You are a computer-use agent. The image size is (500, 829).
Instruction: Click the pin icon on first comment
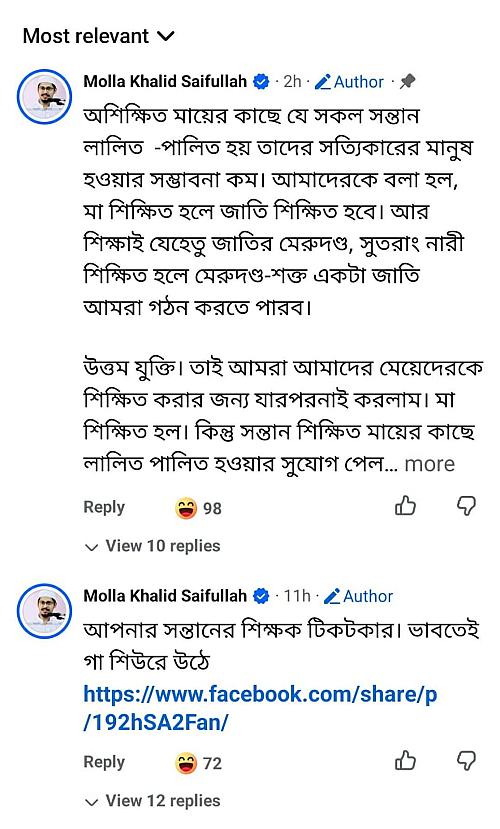pos(408,81)
